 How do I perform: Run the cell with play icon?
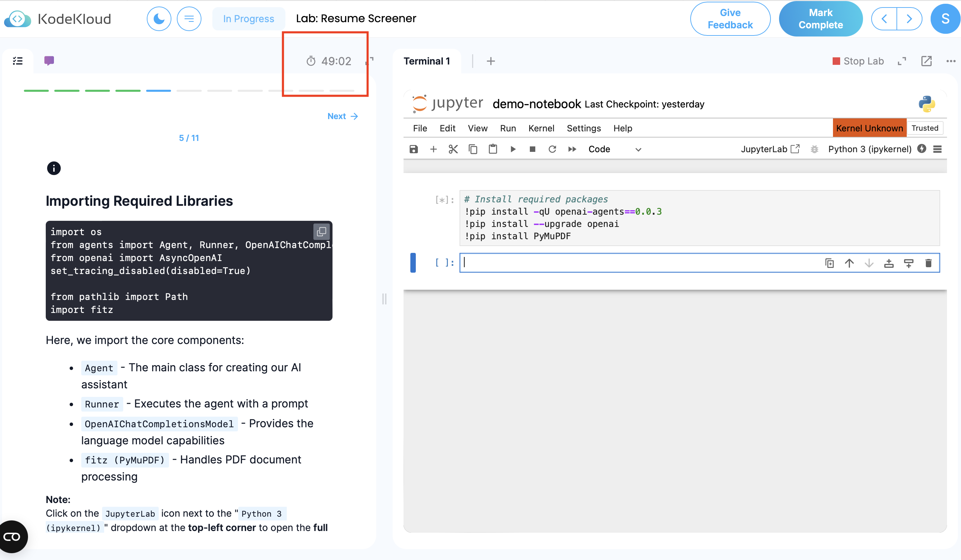[x=513, y=149]
